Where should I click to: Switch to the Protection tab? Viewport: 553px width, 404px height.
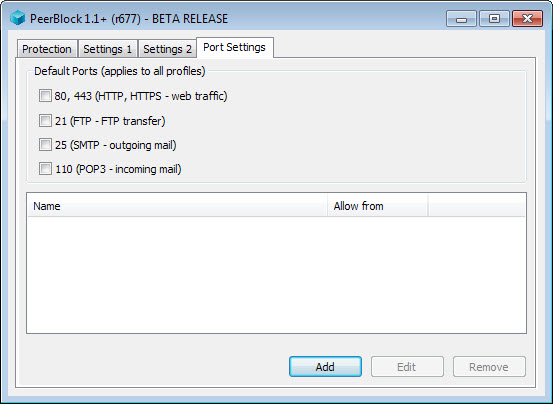[x=47, y=49]
